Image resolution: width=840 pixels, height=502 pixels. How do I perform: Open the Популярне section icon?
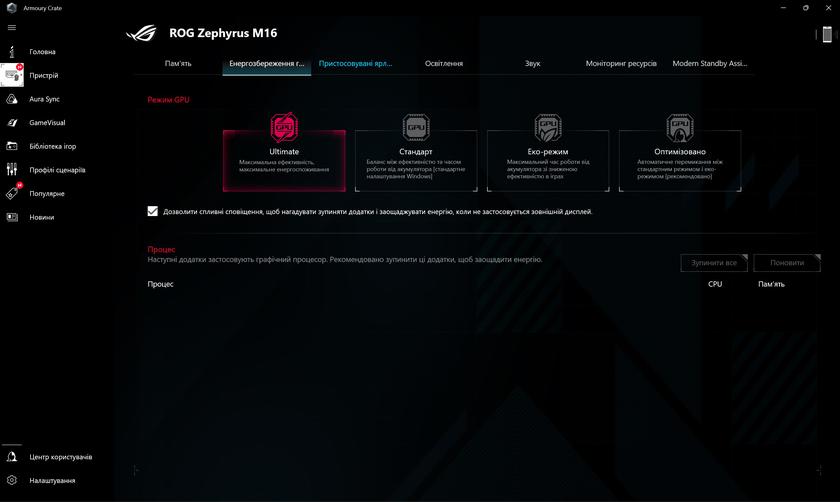(x=13, y=193)
